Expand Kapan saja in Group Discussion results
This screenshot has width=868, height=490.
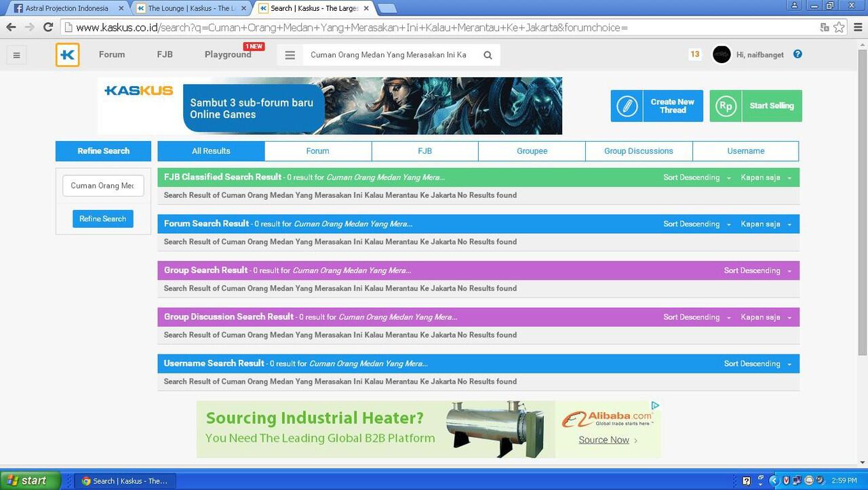766,317
